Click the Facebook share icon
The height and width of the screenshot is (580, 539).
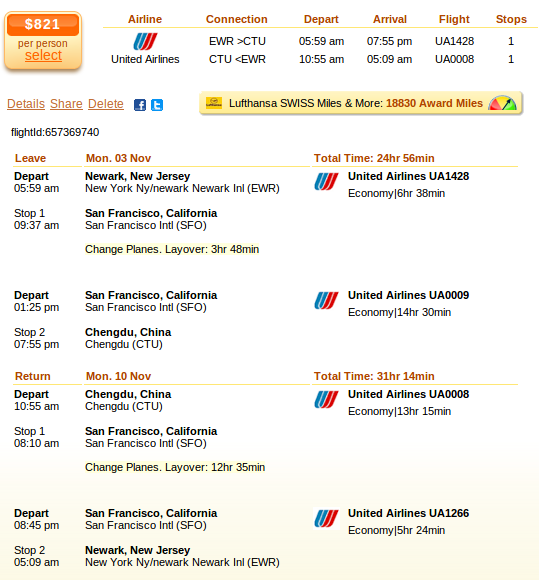click(139, 105)
